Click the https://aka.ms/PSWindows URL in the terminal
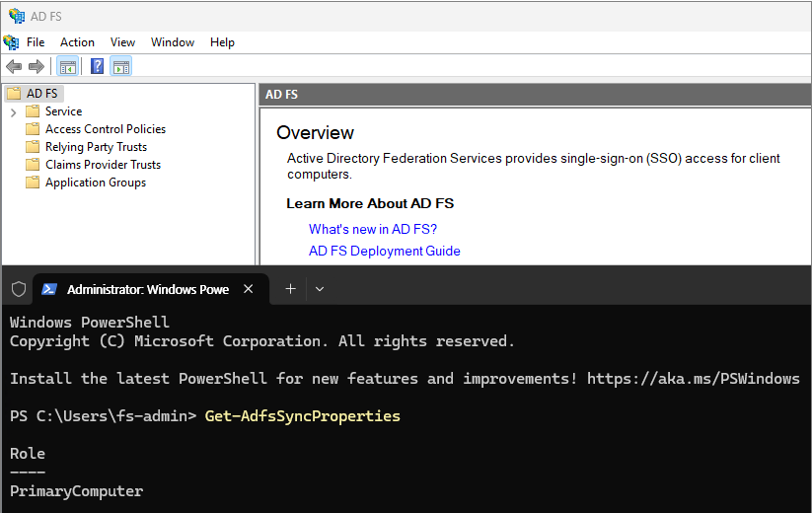The width and height of the screenshot is (812, 513). click(x=694, y=379)
